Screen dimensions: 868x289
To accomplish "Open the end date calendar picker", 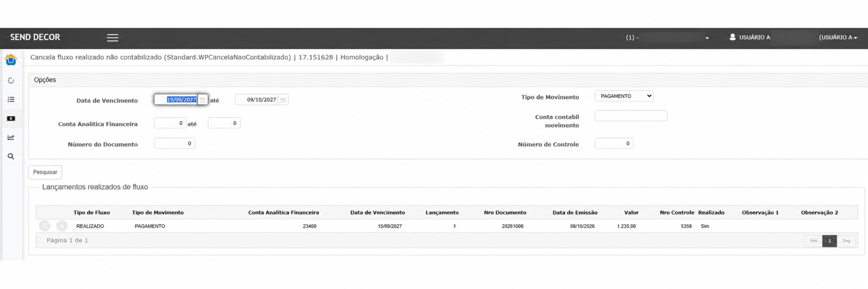I will coord(283,100).
